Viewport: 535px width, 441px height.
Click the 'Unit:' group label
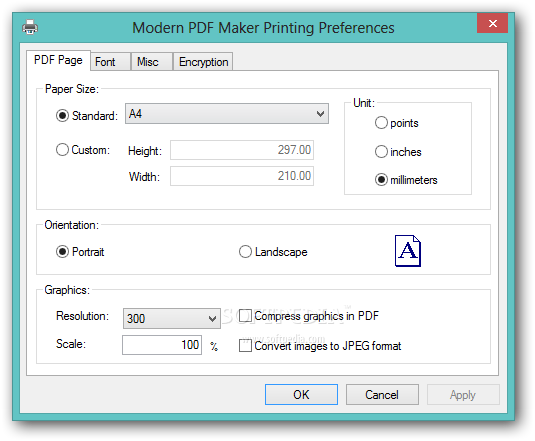click(x=364, y=103)
